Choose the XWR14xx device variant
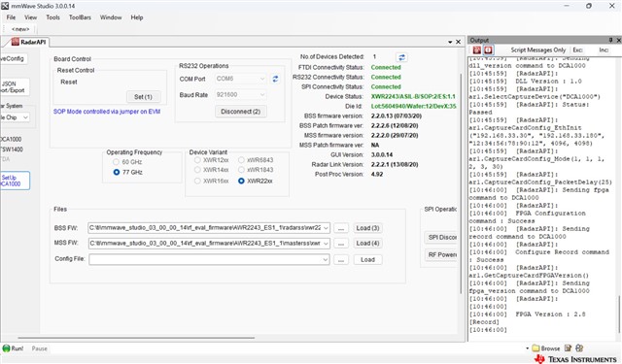 pos(212,170)
